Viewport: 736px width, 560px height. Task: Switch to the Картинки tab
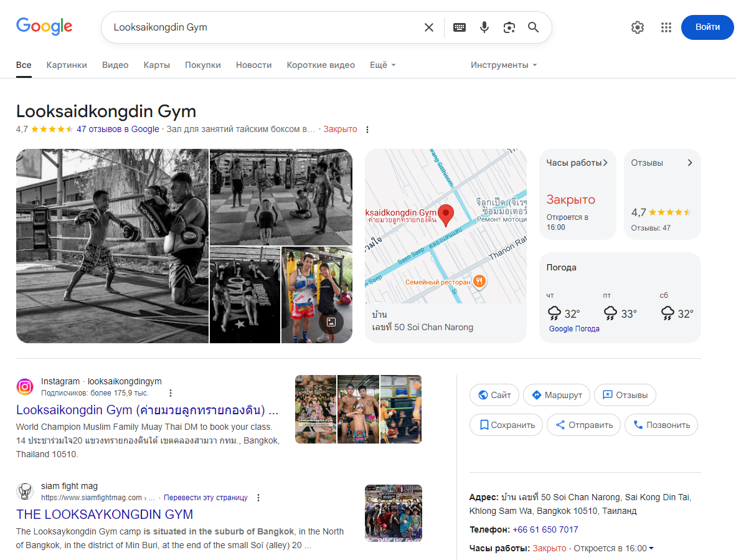tap(67, 65)
